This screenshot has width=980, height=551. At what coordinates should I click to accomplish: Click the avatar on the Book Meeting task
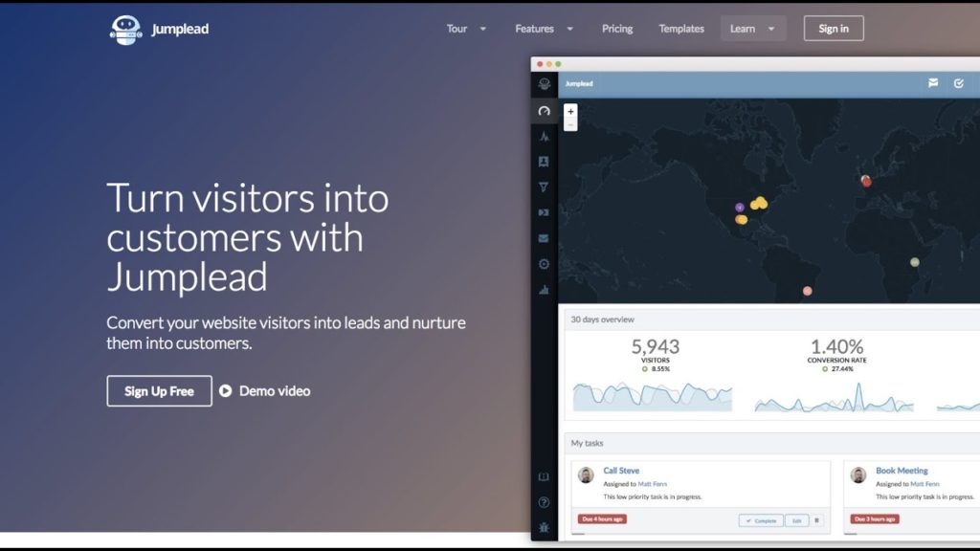tap(858, 475)
